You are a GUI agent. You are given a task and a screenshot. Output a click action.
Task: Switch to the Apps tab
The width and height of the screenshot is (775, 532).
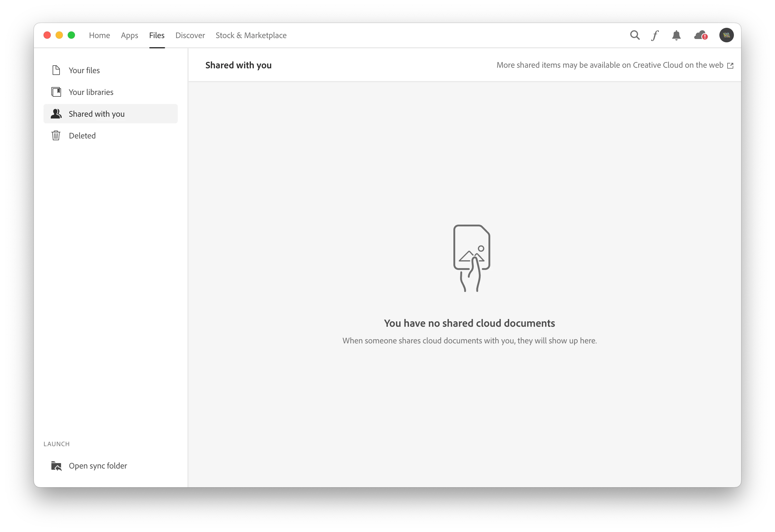pyautogui.click(x=129, y=35)
